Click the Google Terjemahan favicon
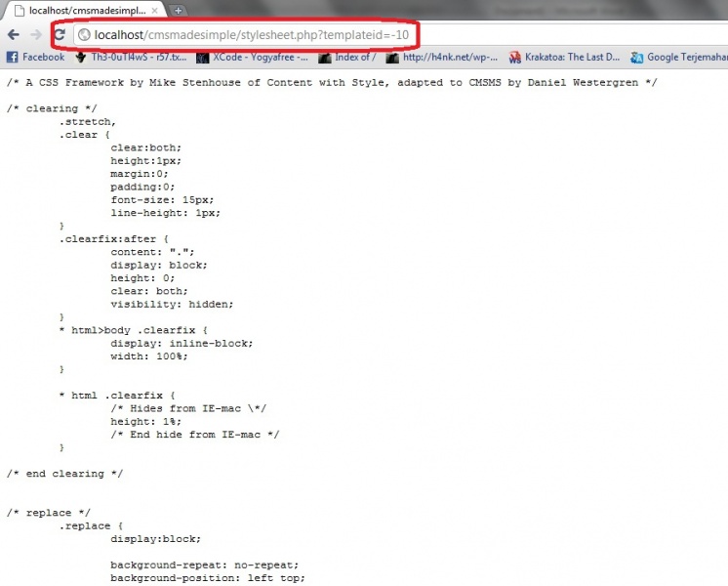 636,58
